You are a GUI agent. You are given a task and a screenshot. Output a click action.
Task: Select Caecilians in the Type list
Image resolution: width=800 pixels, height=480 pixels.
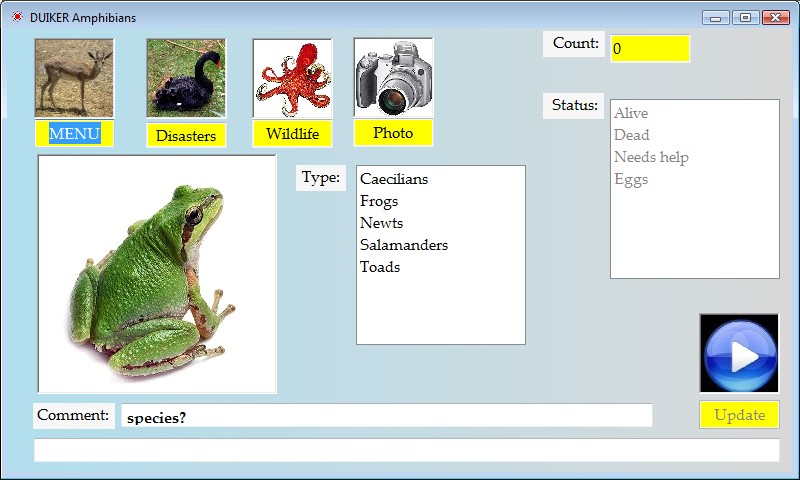point(394,179)
